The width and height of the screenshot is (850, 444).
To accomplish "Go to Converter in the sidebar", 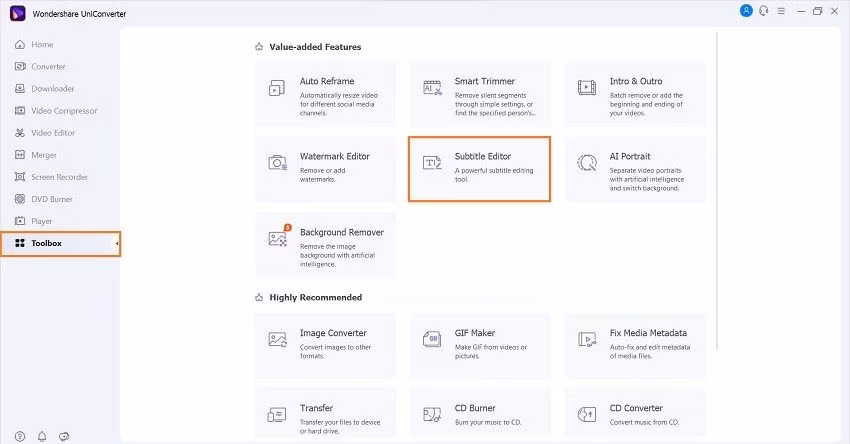I will coord(47,67).
